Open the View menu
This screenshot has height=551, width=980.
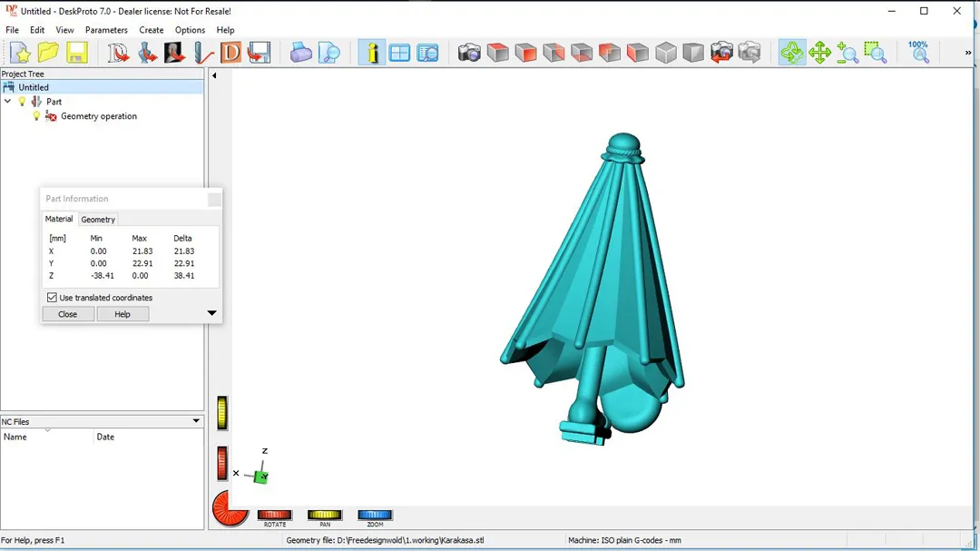64,30
